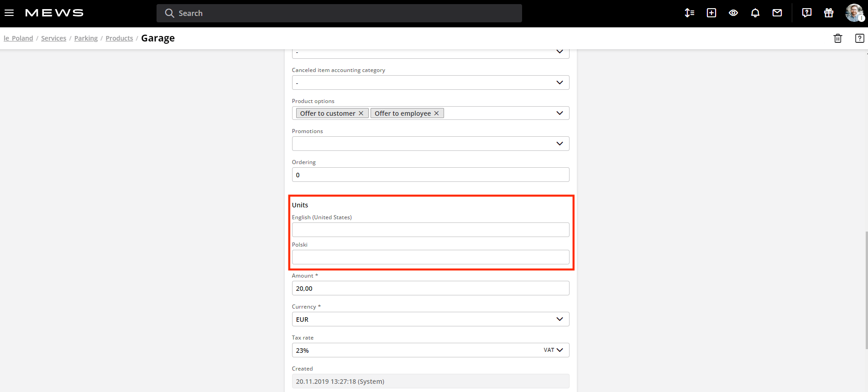
Task: Click the gift box icon
Action: [829, 13]
